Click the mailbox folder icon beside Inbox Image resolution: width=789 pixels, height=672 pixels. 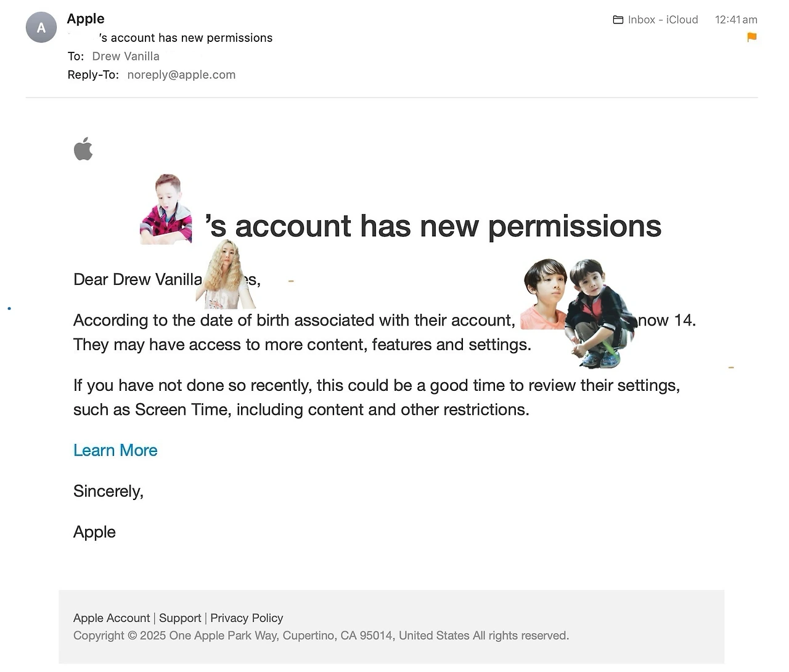(x=618, y=20)
